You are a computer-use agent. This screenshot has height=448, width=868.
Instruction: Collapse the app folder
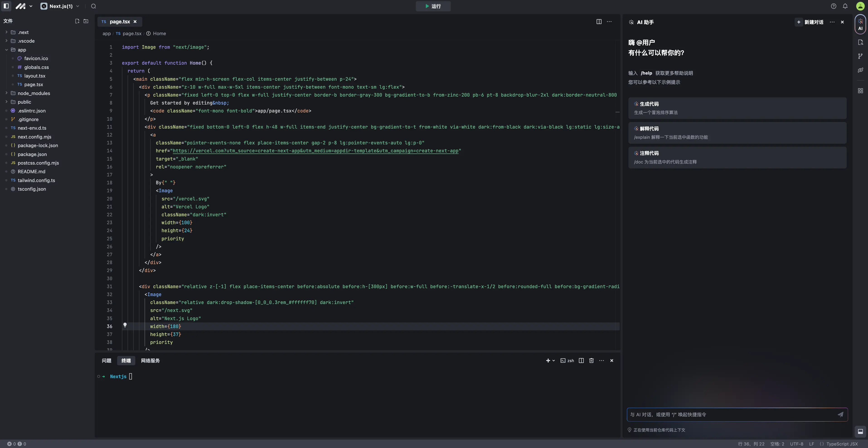click(6, 50)
